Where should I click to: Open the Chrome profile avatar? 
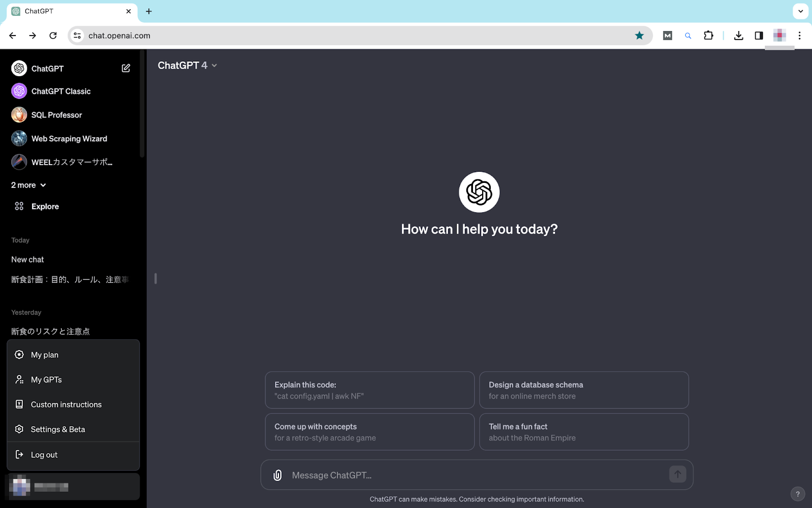780,36
